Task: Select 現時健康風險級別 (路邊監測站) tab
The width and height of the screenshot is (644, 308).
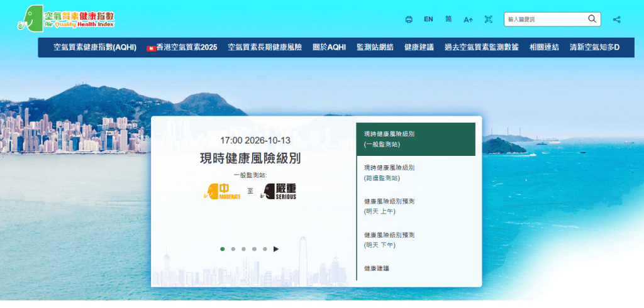Action: click(x=416, y=173)
